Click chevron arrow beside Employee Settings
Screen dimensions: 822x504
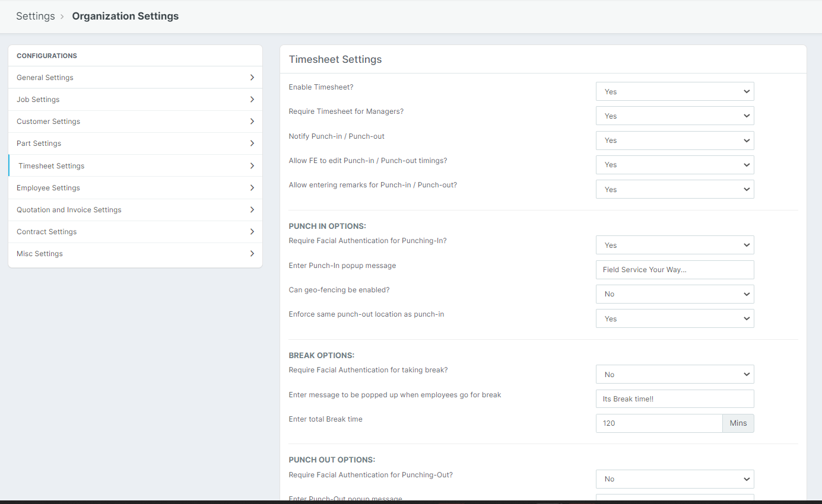(252, 188)
